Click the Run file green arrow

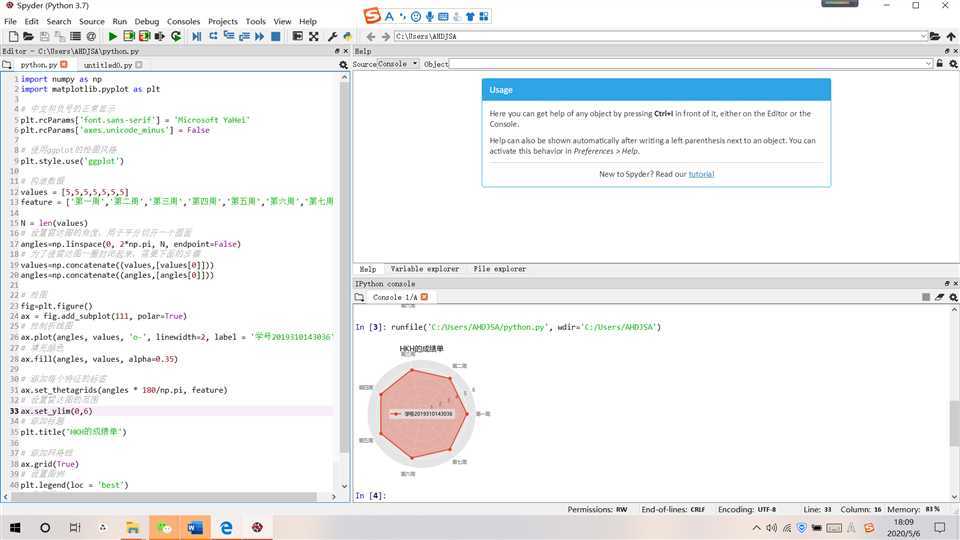coord(113,37)
